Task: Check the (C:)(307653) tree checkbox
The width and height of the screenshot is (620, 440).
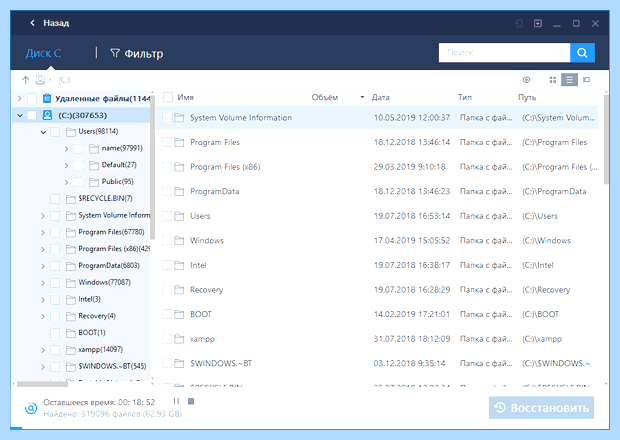Action: pyautogui.click(x=32, y=115)
